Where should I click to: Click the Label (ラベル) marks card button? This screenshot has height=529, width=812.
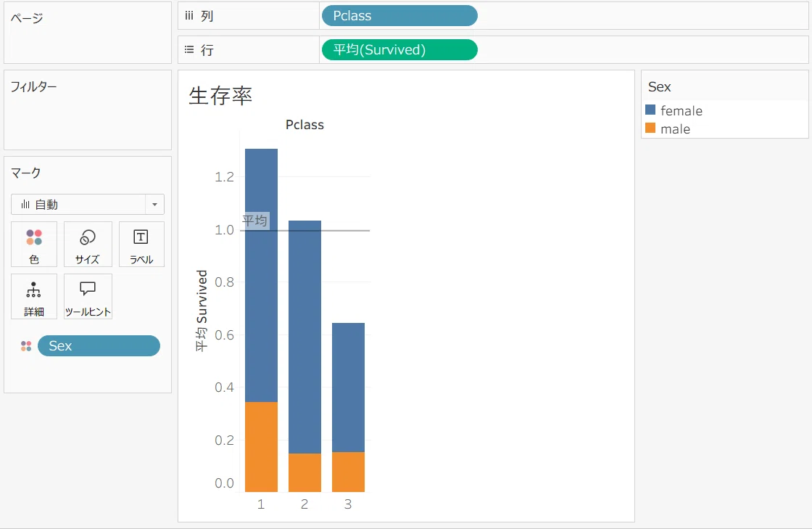coord(141,245)
